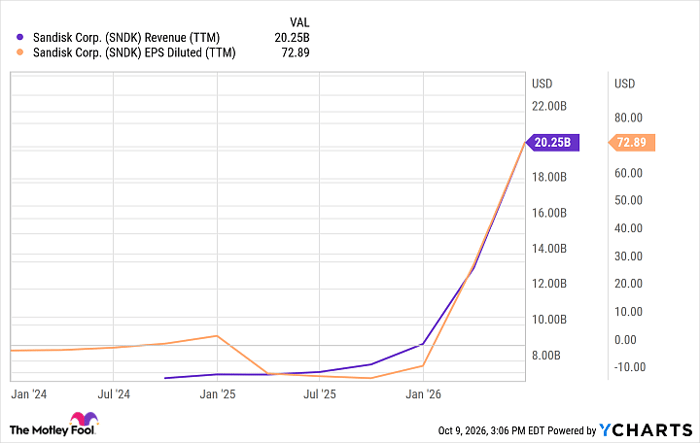Click the purple Revenue legend dot
The height and width of the screenshot is (443, 700).
20,38
